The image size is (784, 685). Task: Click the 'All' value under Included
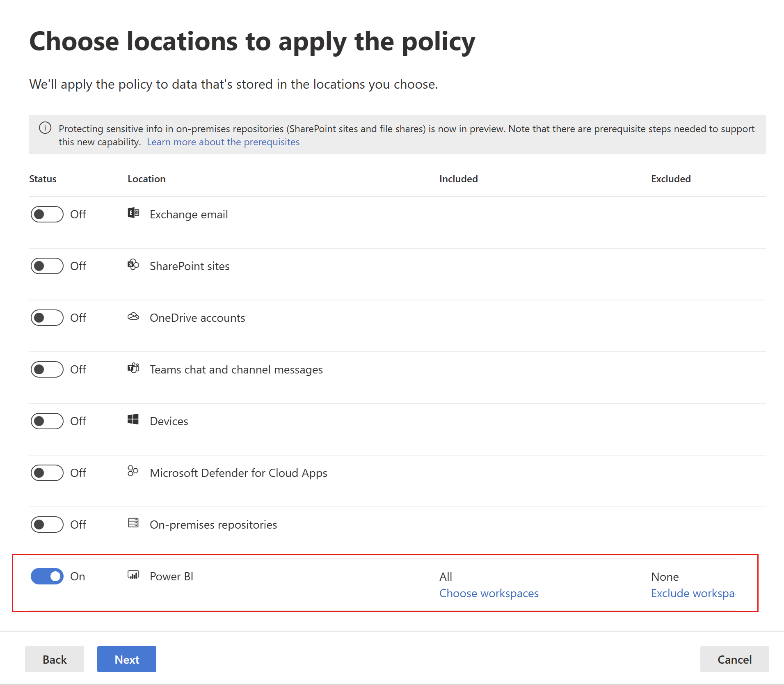coord(446,577)
